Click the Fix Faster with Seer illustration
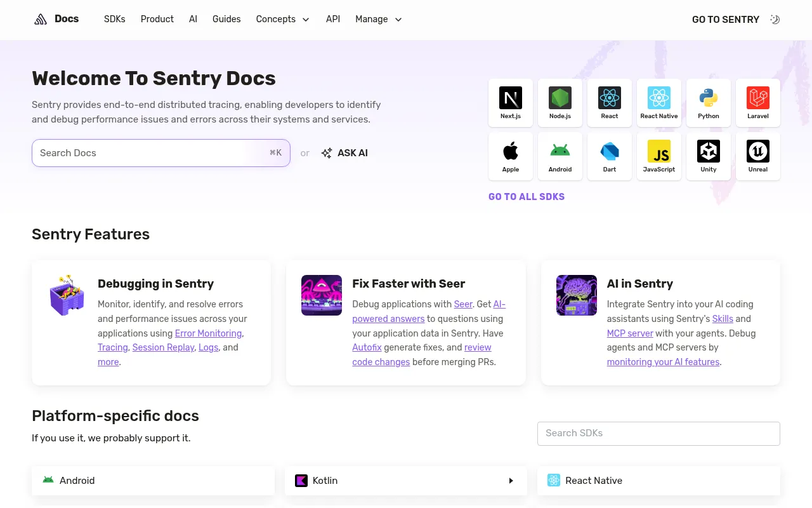Image resolution: width=812 pixels, height=508 pixels. click(x=322, y=295)
